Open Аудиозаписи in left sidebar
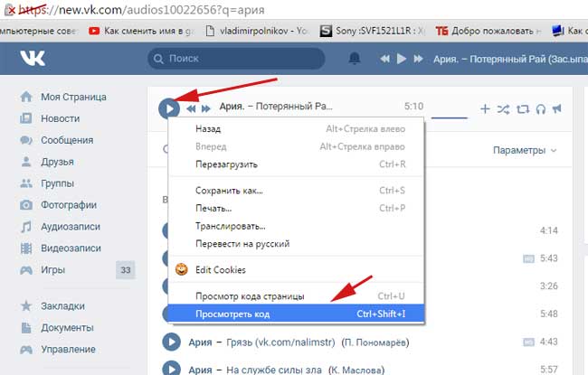Screen dimensions: 588x375 [71, 226]
